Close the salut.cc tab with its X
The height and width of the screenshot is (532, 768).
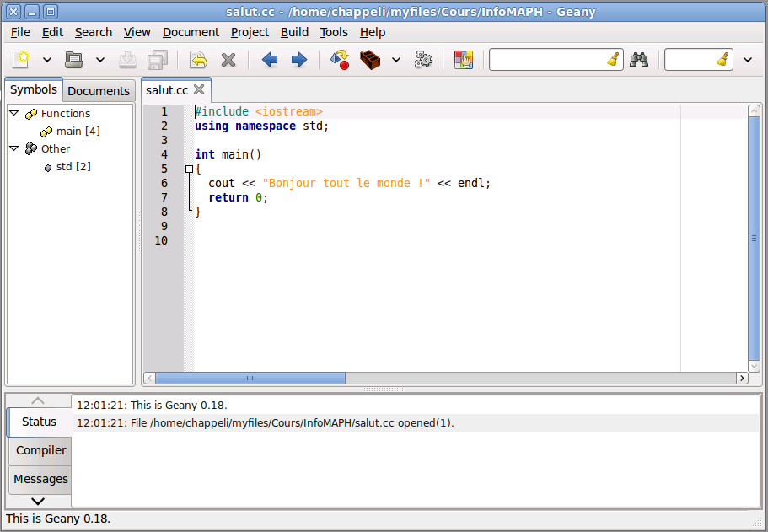[199, 89]
